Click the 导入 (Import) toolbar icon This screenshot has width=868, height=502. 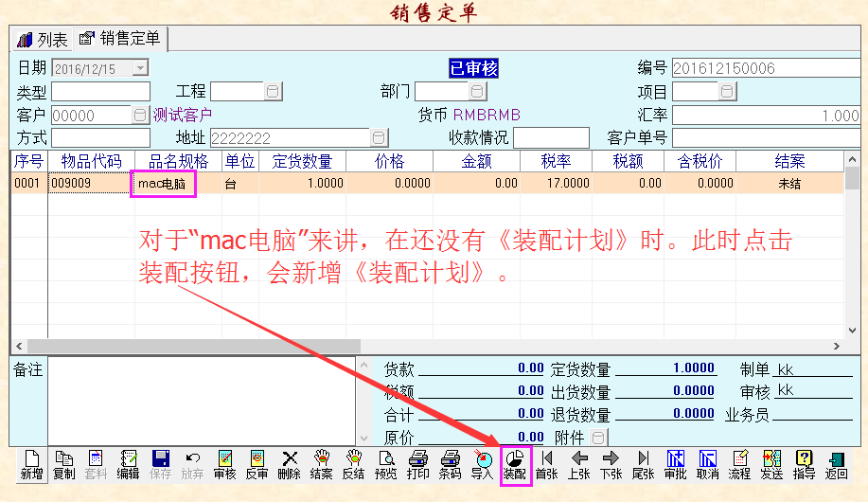482,465
